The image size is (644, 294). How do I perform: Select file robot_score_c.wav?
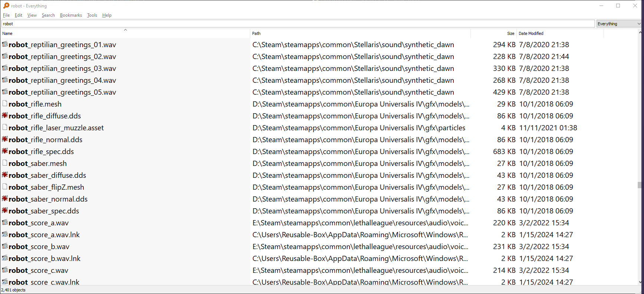(39, 270)
